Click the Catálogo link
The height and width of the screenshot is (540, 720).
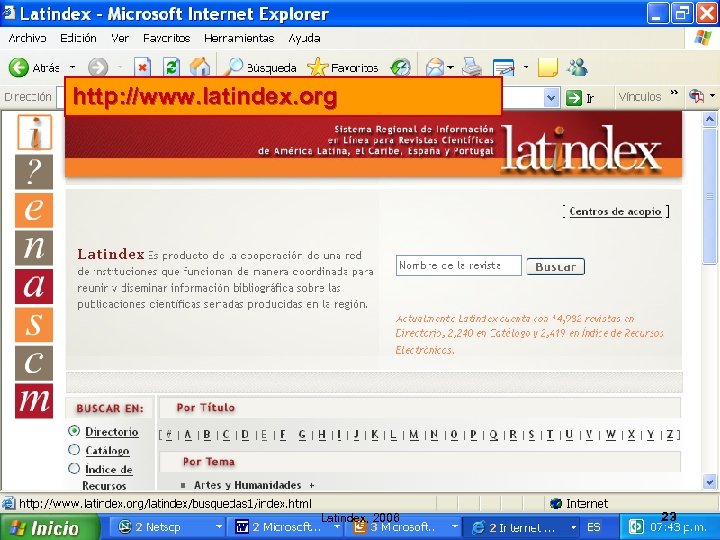(107, 450)
